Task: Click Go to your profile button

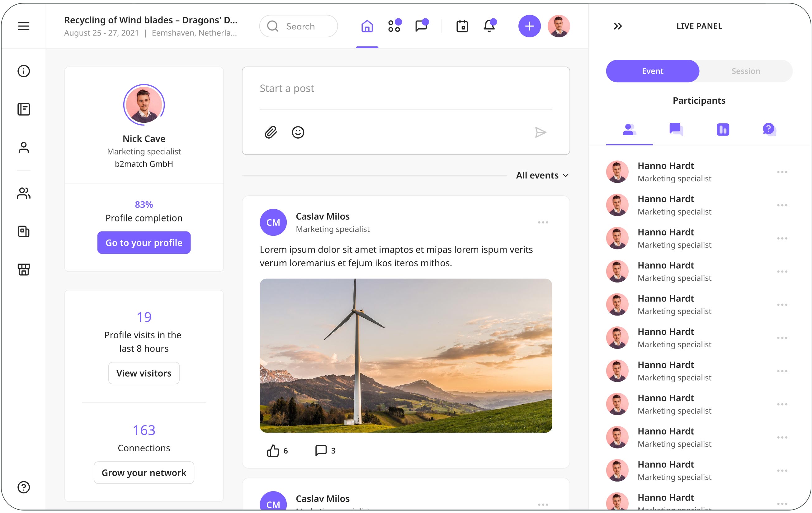Action: (x=144, y=243)
